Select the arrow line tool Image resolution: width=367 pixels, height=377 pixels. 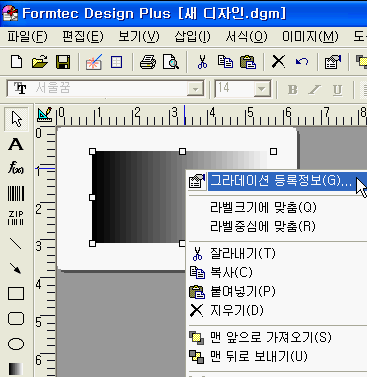[16, 268]
